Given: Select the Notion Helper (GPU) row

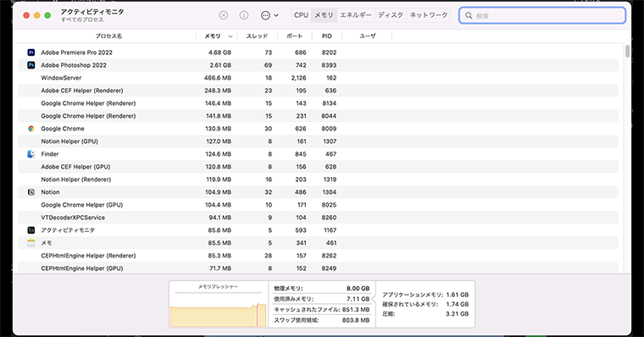Looking at the screenshot, I should [318, 141].
